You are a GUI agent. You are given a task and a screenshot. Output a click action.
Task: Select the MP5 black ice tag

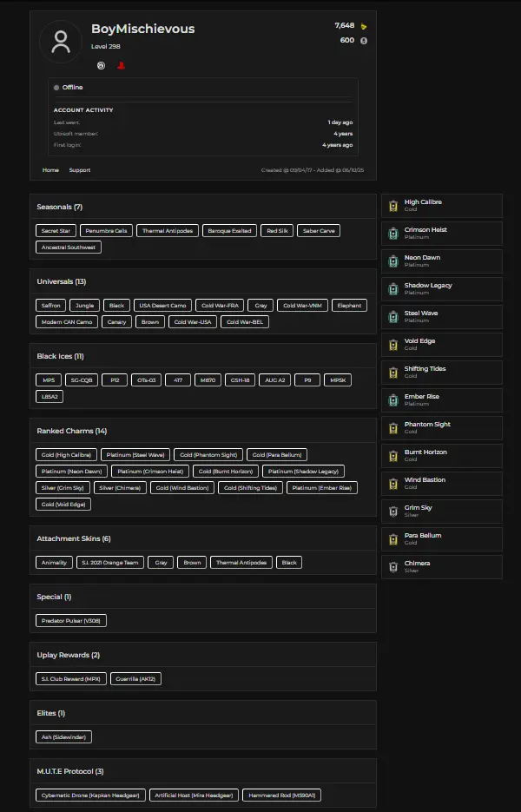coord(49,380)
